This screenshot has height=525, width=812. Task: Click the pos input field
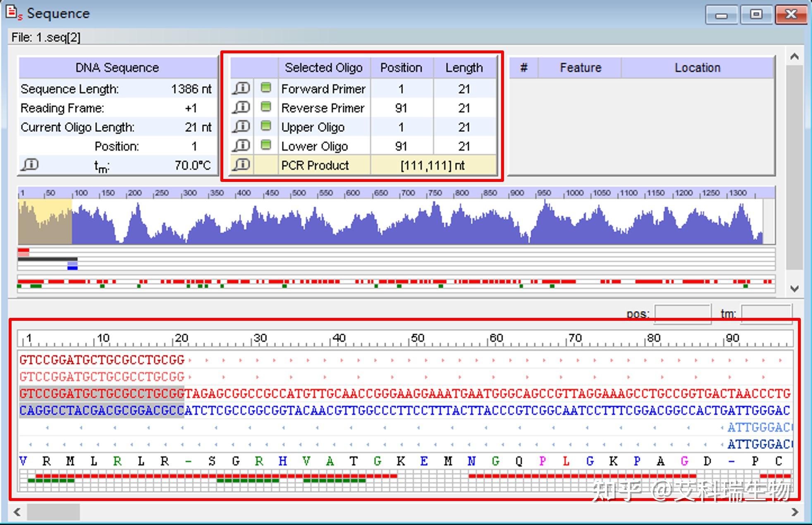683,314
